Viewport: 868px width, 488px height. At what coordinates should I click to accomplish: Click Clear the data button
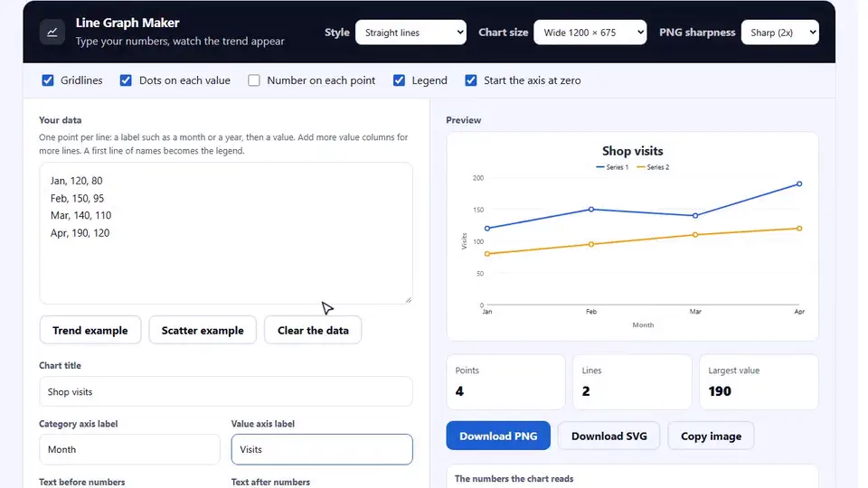point(313,331)
